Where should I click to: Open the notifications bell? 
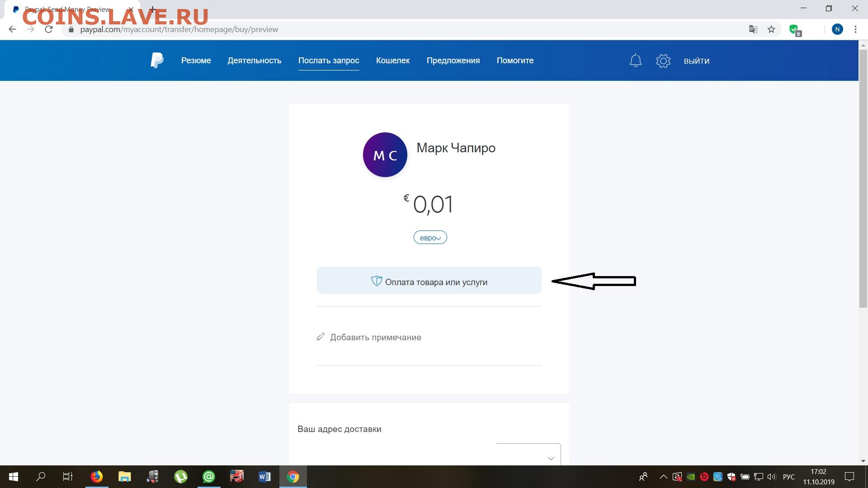pos(636,61)
